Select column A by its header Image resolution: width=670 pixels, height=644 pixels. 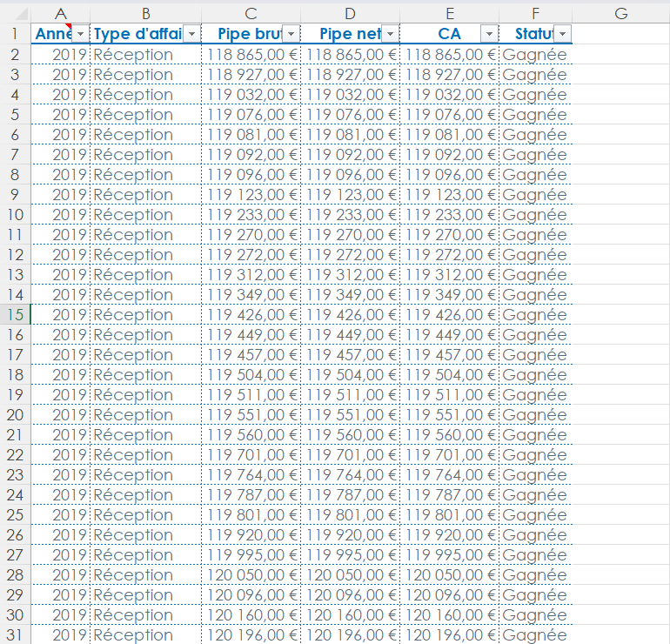pyautogui.click(x=60, y=14)
